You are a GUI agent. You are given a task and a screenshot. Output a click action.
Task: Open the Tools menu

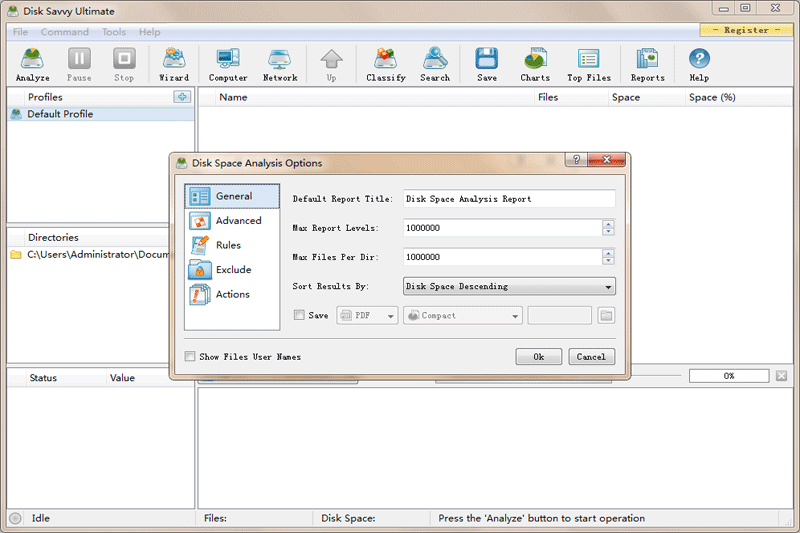click(114, 32)
